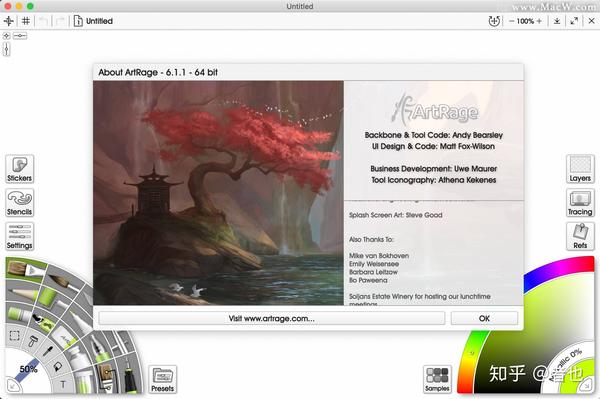The image size is (600, 399).
Task: Click the Redo arrow
Action: click(60, 21)
